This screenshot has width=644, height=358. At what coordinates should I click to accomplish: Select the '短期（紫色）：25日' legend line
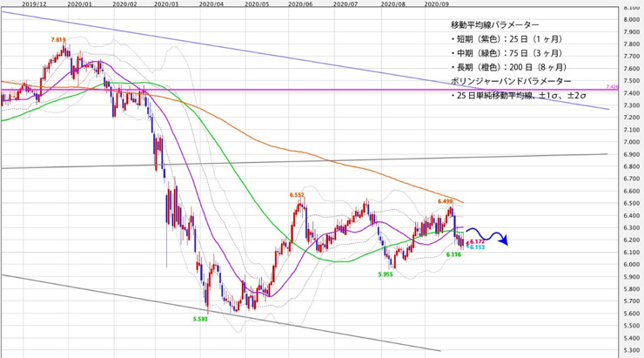(x=506, y=39)
